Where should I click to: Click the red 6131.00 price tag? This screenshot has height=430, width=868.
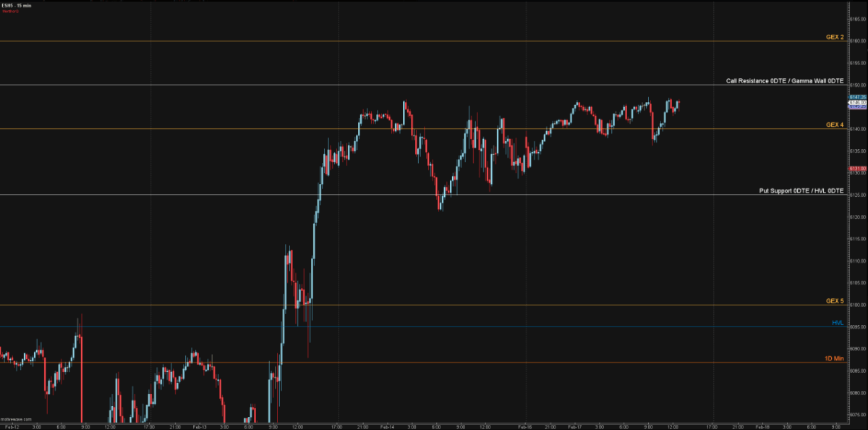point(857,169)
